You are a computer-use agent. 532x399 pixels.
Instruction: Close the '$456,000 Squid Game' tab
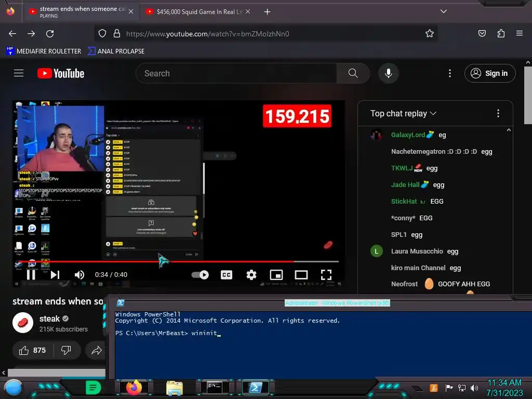248,11
